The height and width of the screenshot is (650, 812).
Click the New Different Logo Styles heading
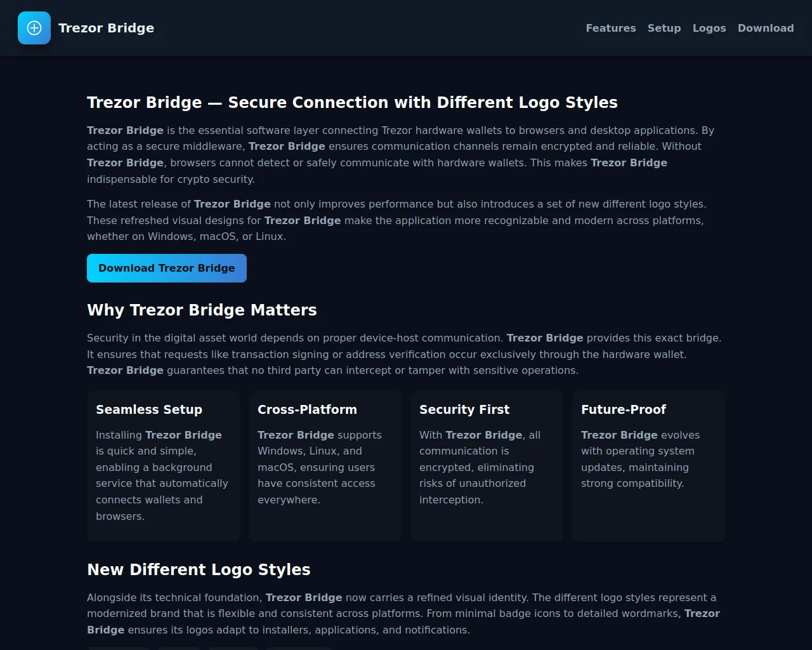[x=199, y=569]
